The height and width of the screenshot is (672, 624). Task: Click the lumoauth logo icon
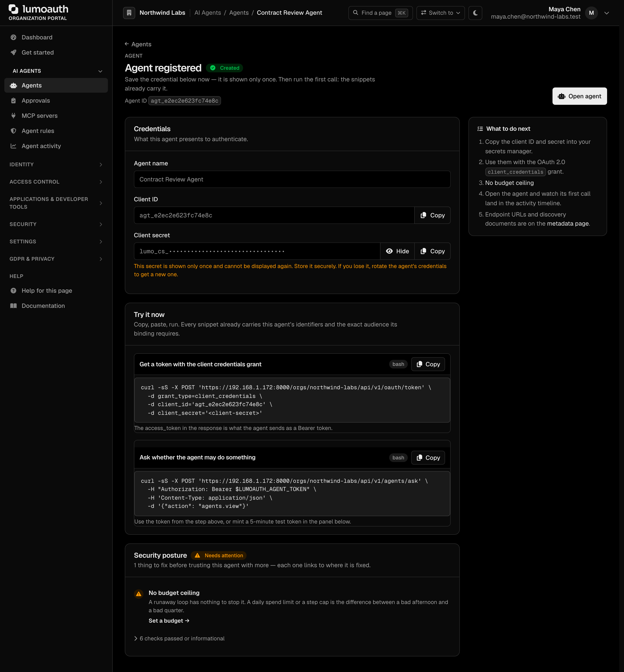coord(13,9)
